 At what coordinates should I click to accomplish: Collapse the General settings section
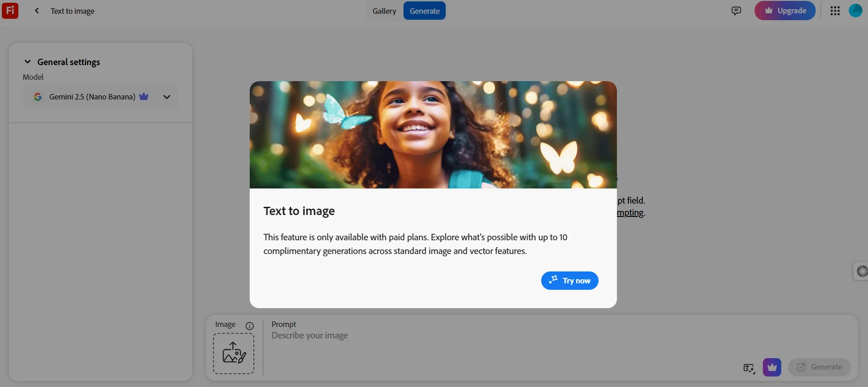click(28, 62)
